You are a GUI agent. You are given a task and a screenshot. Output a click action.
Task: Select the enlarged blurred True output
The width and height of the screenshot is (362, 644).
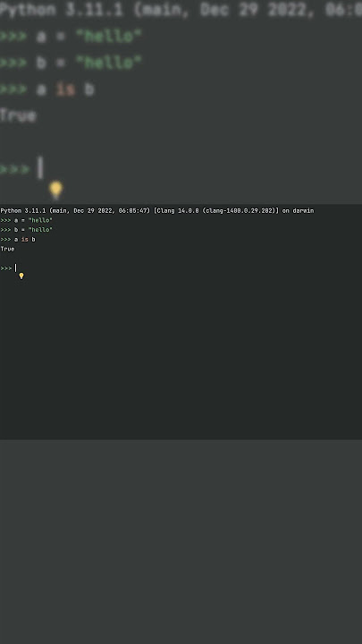pos(18,115)
